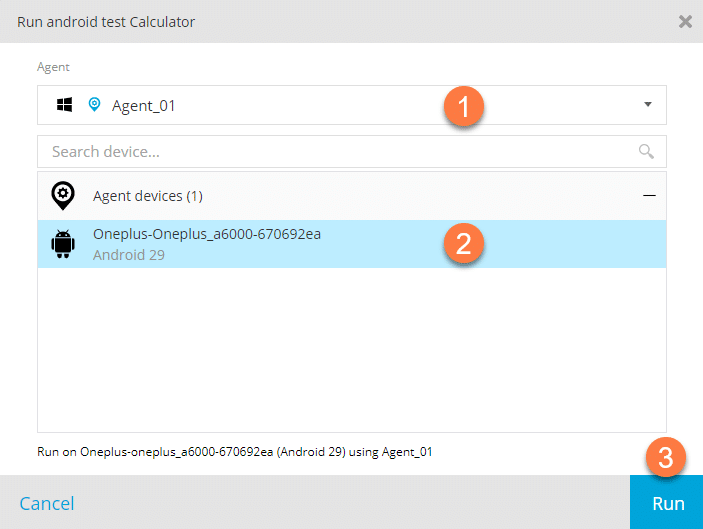Image resolution: width=703 pixels, height=529 pixels.
Task: Click the Agent field label
Action: 53,67
